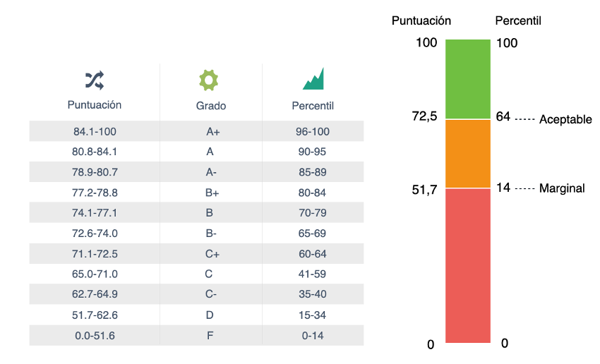The image size is (600, 364).
Task: Select the 51.7-62.6 score range cell
Action: pyautogui.click(x=95, y=315)
